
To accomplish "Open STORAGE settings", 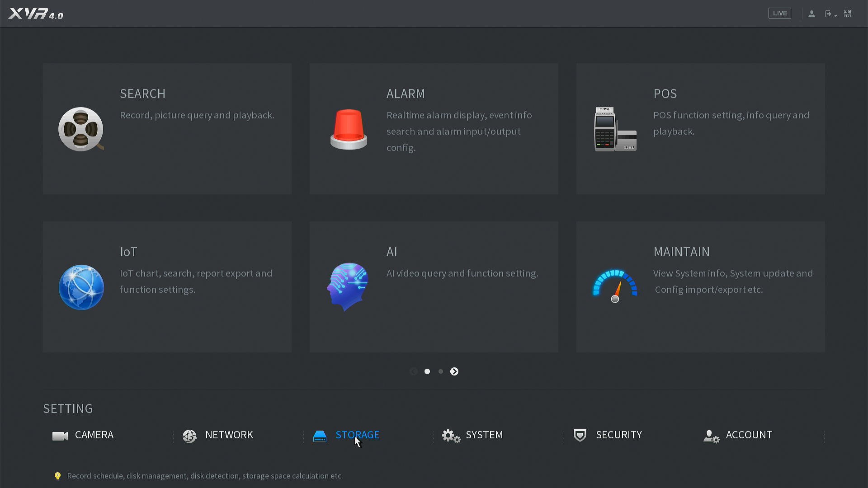I will pyautogui.click(x=358, y=435).
